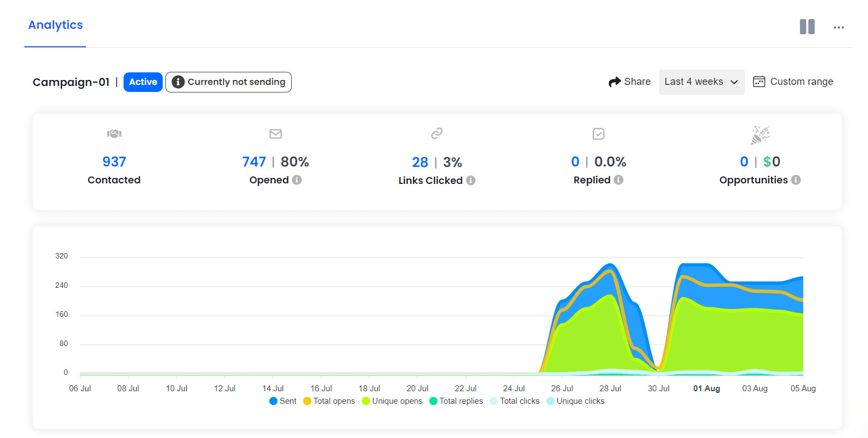Screen dimensions: 868x438
Task: Click the Campaign-01 title
Action: pyautogui.click(x=71, y=82)
